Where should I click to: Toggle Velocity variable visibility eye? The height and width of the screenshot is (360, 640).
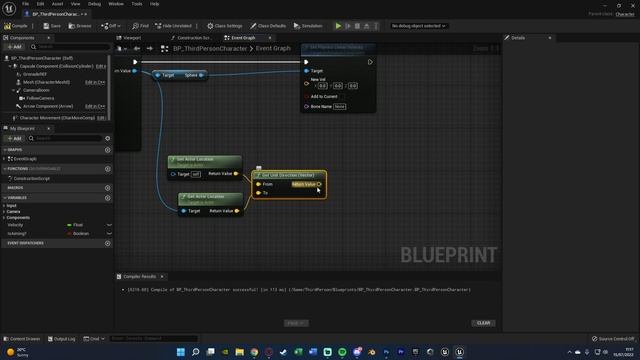pyautogui.click(x=109, y=225)
